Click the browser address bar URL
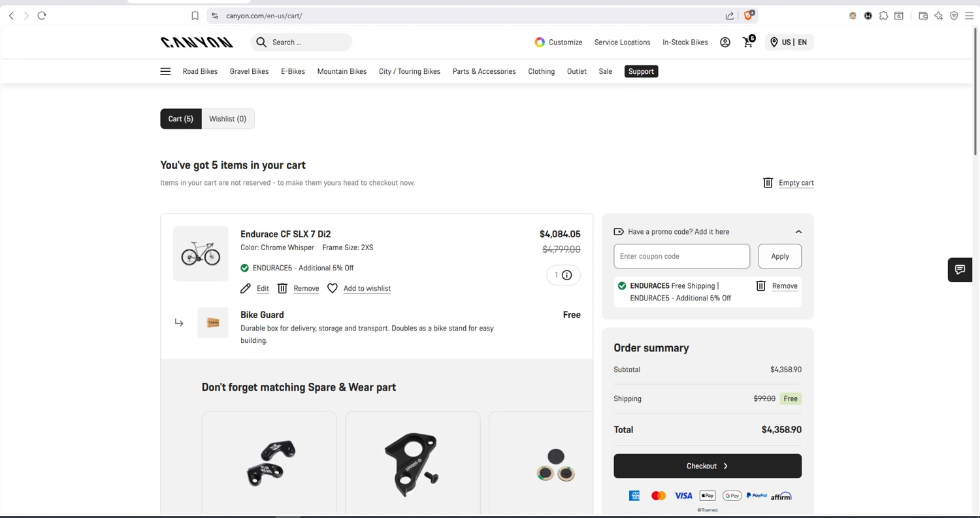The image size is (980, 518). [x=264, y=16]
